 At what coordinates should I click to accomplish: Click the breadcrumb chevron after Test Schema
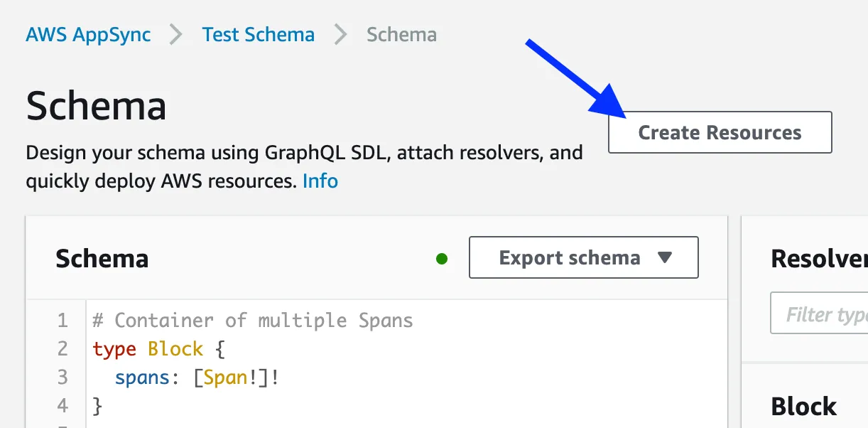340,33
